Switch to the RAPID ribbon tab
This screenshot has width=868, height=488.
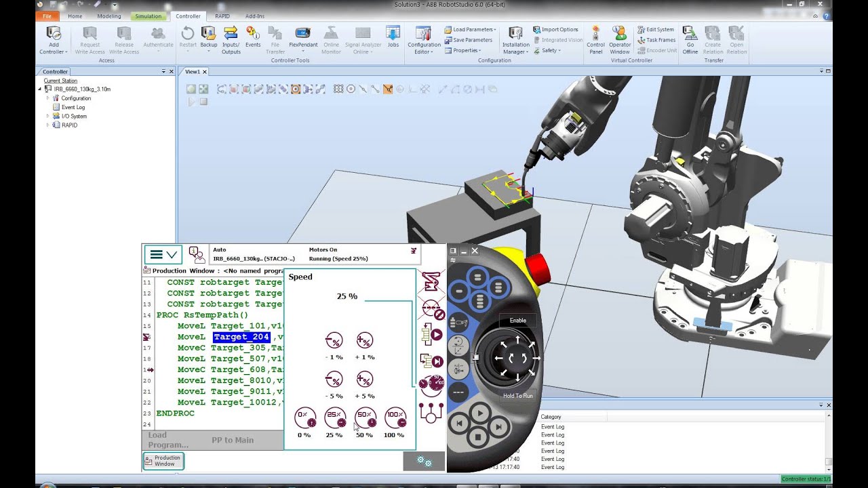click(222, 16)
